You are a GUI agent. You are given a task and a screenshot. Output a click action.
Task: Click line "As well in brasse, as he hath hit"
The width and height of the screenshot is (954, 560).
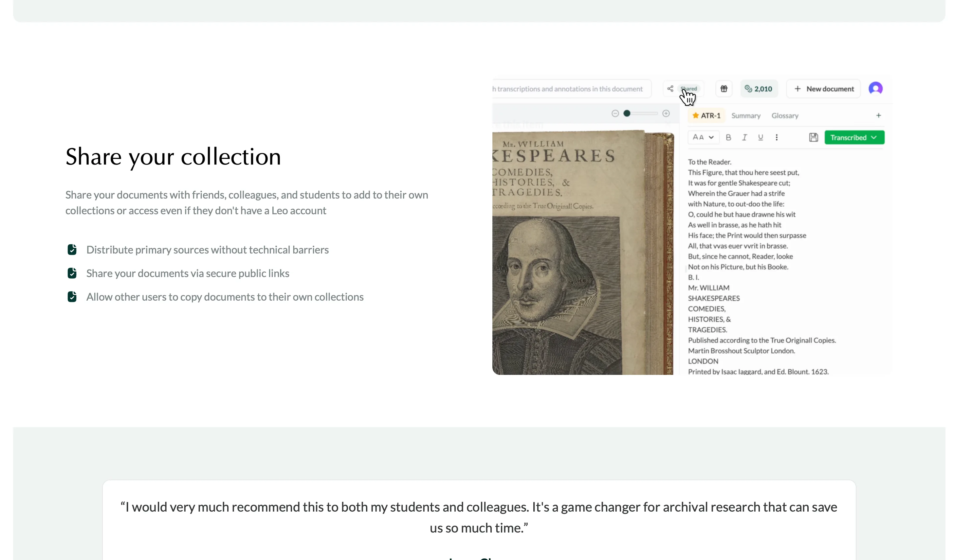(734, 225)
